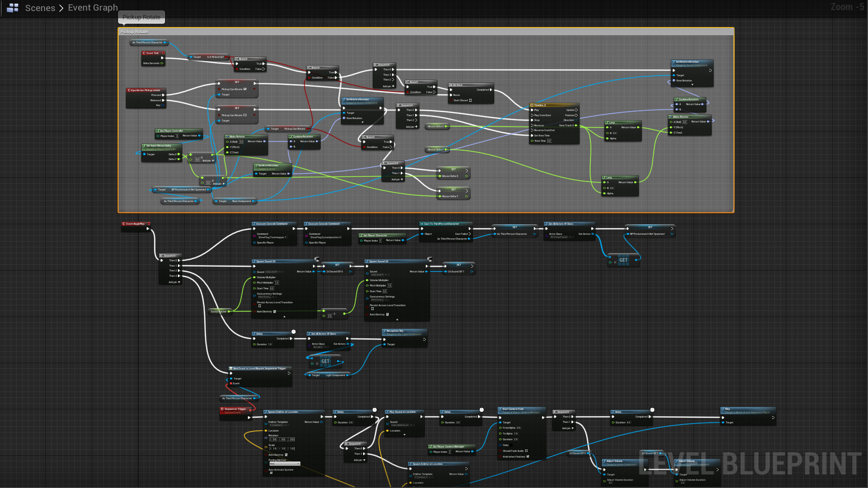The height and width of the screenshot is (488, 868).
Task: Toggle Should Fade Audio checkbox
Action: click(526, 451)
